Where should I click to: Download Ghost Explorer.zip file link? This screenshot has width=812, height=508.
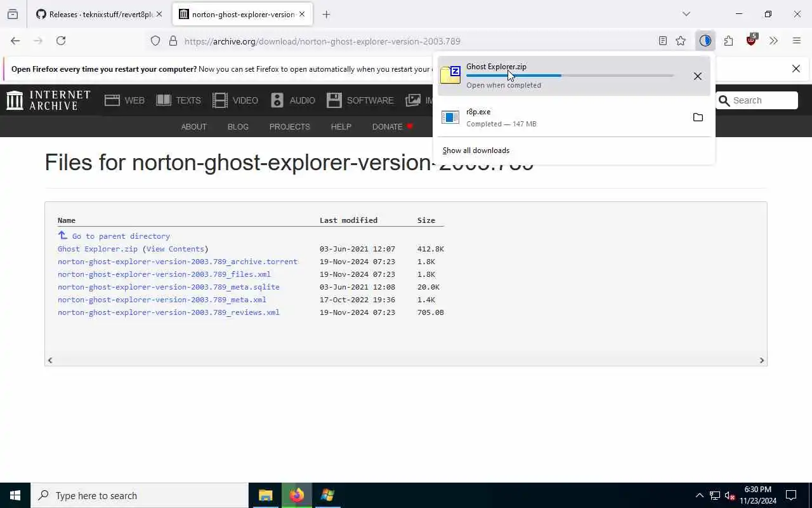(x=98, y=249)
